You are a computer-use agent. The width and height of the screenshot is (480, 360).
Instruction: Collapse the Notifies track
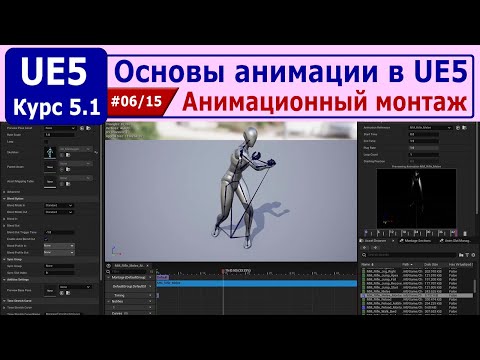(x=109, y=301)
